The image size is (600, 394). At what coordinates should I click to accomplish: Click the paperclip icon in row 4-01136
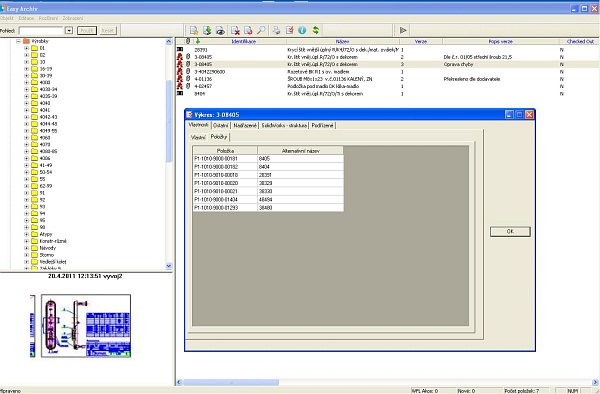pyautogui.click(x=188, y=78)
